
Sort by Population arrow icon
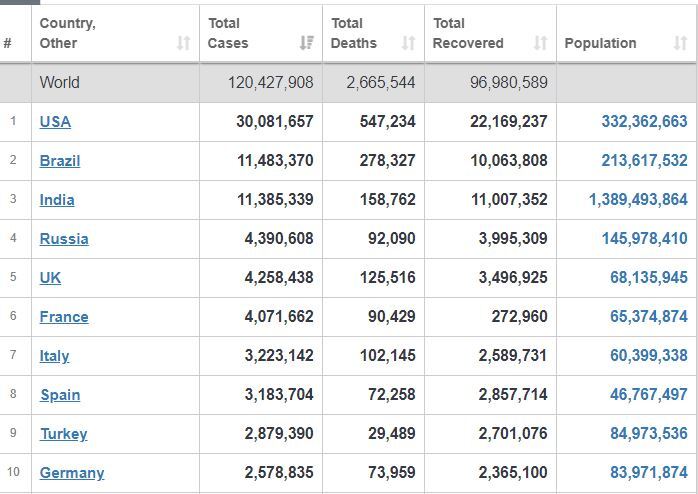[x=680, y=43]
